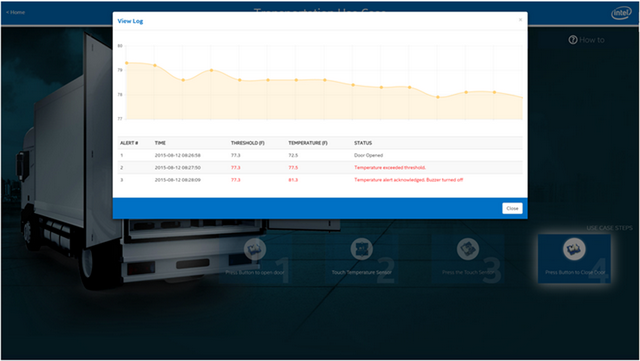
Task: Click the TEMPERATURE (F) column header
Action: click(x=308, y=143)
